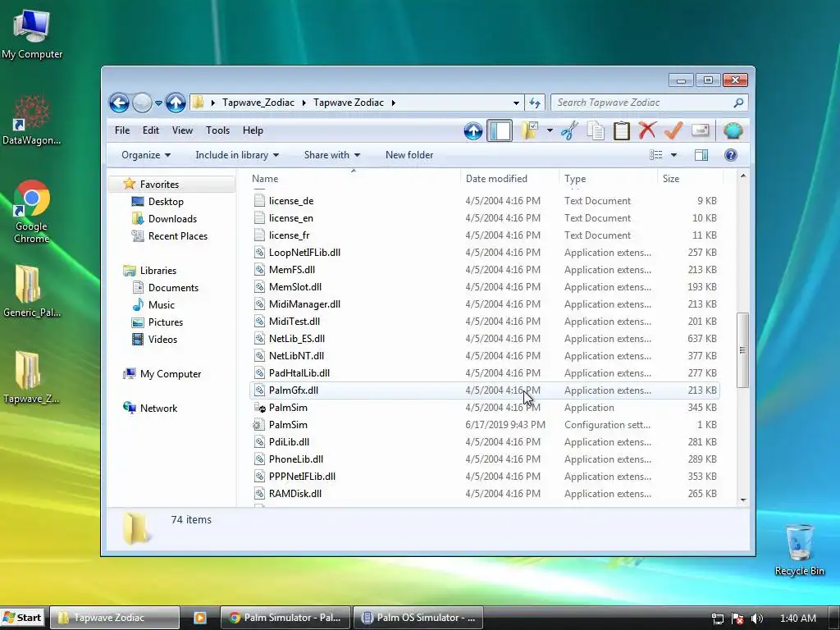The height and width of the screenshot is (630, 840).
Task: Click the Copy pages icon
Action: click(x=596, y=130)
